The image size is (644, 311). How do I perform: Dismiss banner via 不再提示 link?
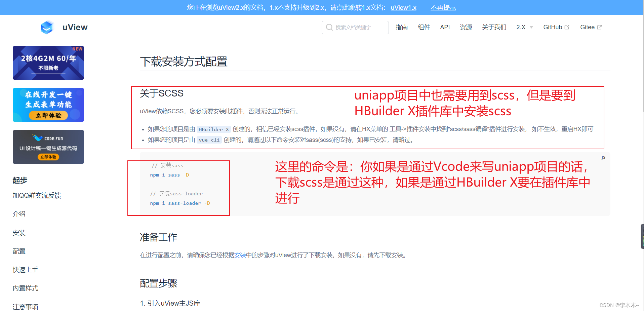click(443, 7)
